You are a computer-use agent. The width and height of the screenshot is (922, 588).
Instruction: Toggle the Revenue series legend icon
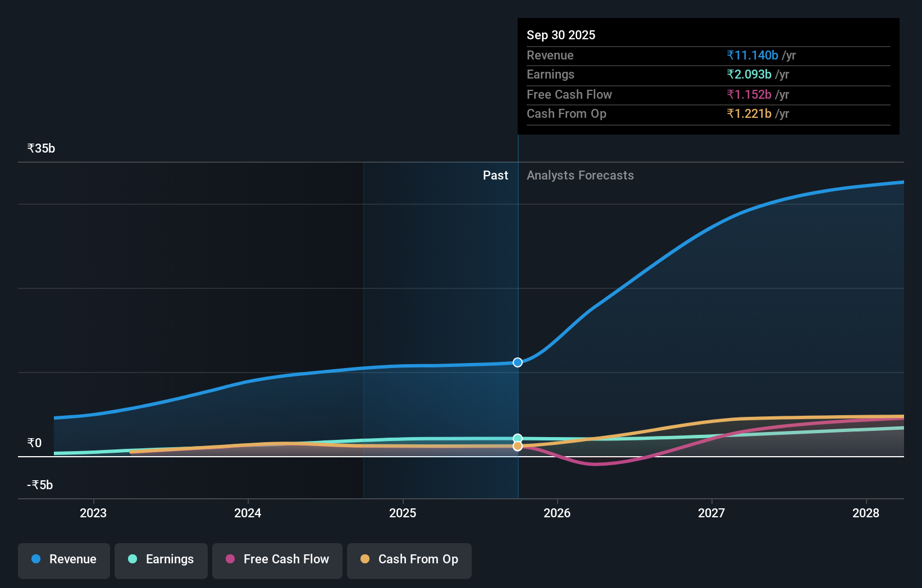(x=37, y=559)
